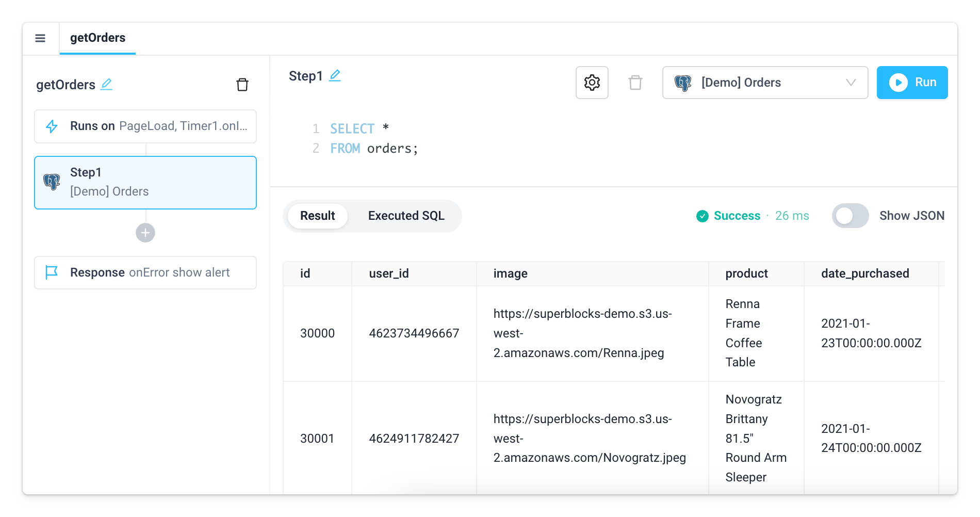Image resolution: width=980 pixels, height=517 pixels.
Task: Expand the Runs on PageLoad trigger settings
Action: click(145, 126)
